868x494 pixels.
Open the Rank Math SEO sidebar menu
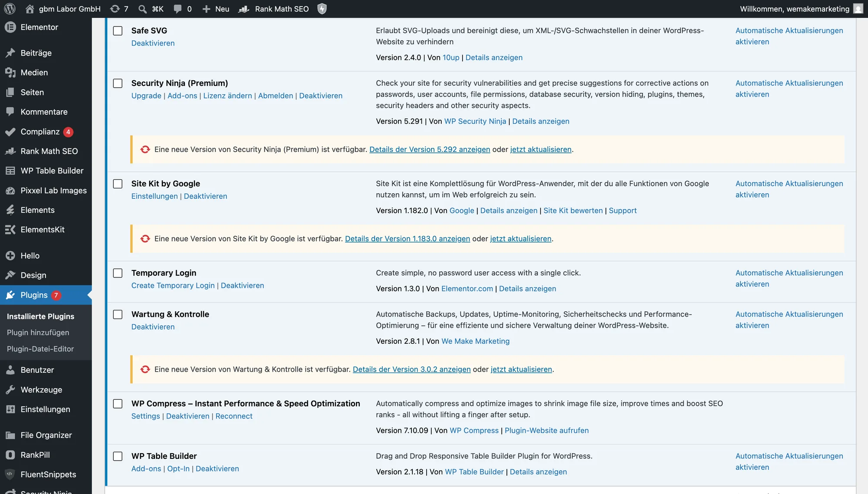46,151
